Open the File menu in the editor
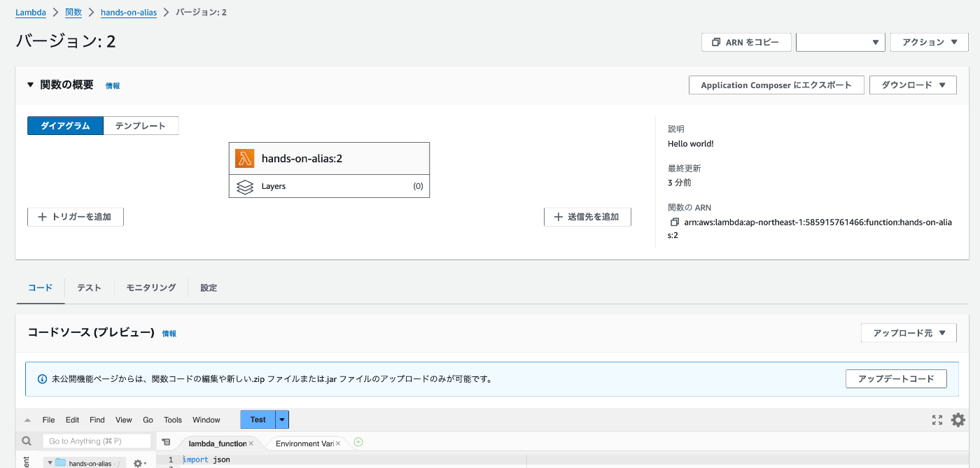980x468 pixels. (48, 420)
